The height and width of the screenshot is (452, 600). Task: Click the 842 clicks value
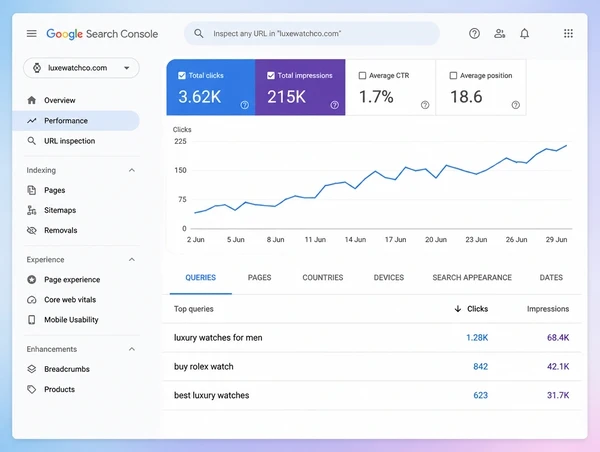coord(481,367)
